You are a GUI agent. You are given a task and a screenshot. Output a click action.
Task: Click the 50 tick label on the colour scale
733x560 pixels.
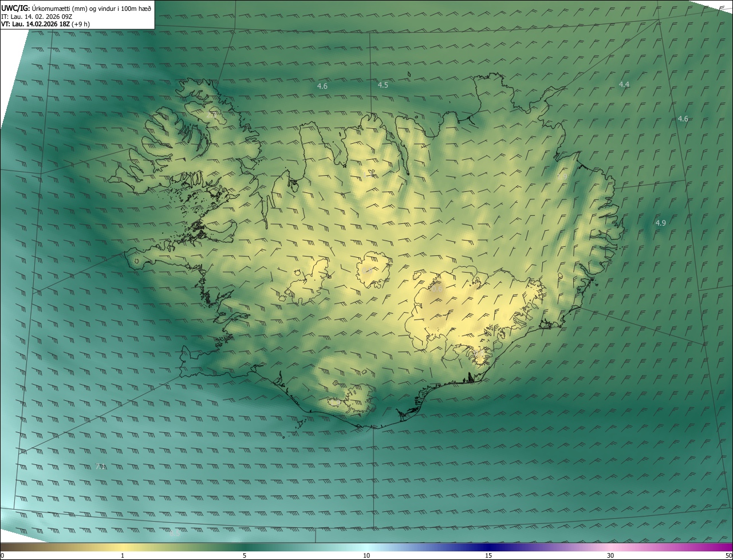click(728, 555)
